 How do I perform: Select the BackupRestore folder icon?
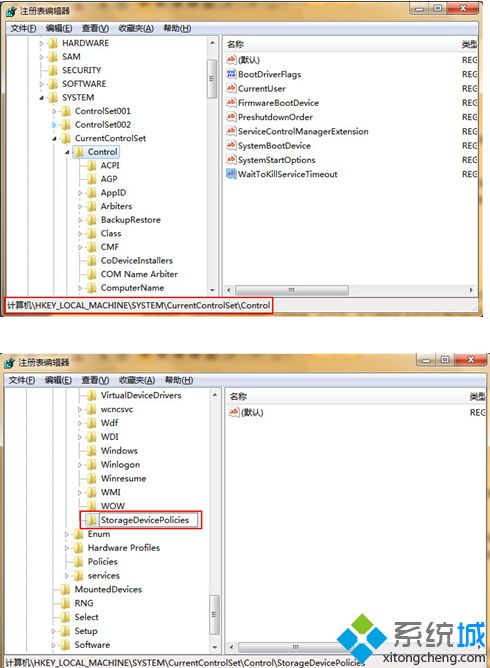tap(92, 220)
